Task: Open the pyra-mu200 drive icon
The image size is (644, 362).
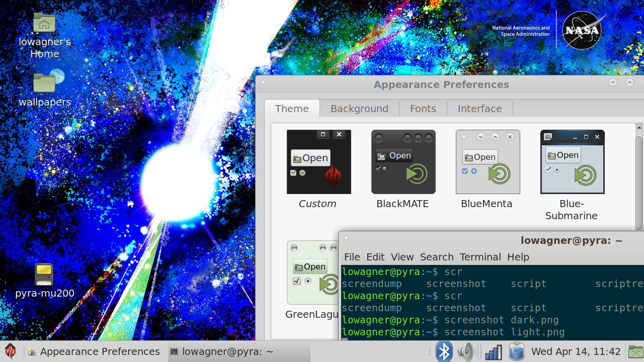Action: click(44, 275)
